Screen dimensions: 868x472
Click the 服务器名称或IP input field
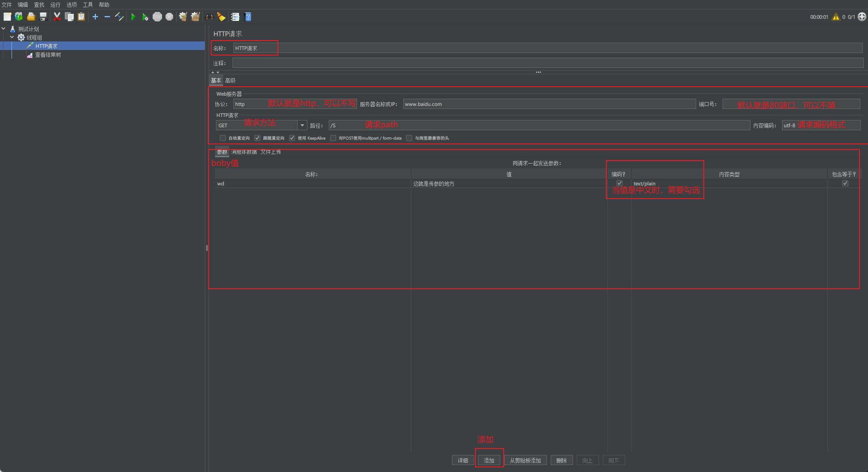pyautogui.click(x=549, y=104)
